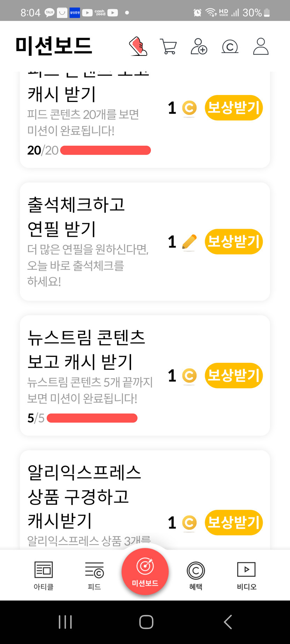The height and width of the screenshot is (644, 290).
Task: Tap the 5/5 뉴스트림 progress bar
Action: tap(92, 418)
